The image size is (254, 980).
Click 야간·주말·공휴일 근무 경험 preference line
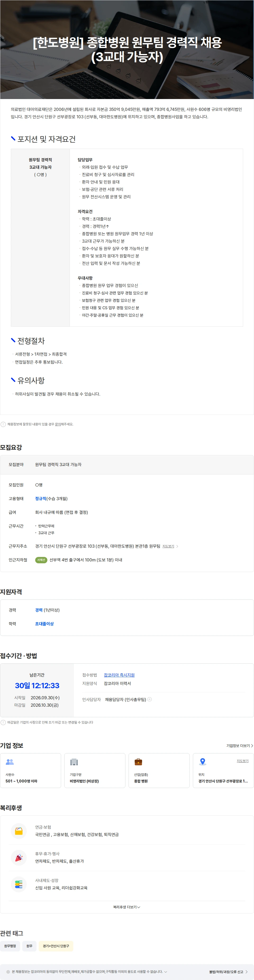point(112,315)
